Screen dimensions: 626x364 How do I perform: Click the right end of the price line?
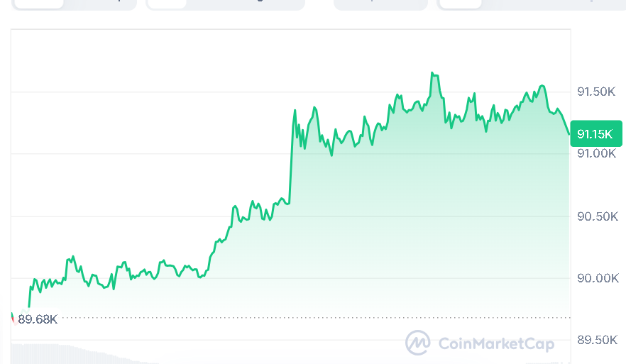coord(569,133)
